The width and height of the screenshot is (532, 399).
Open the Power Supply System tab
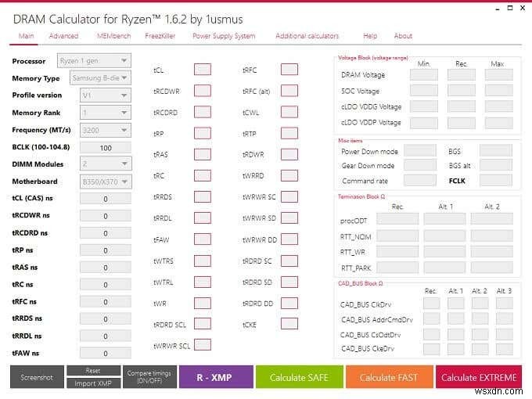tap(224, 36)
